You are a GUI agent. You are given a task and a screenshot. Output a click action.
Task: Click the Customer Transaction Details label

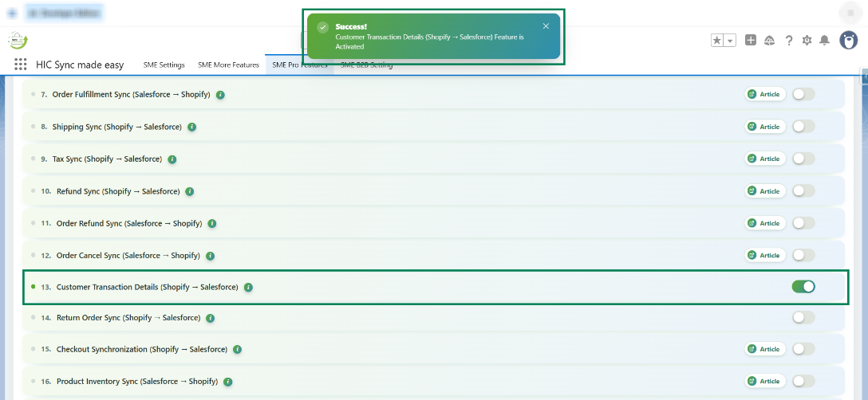(148, 287)
